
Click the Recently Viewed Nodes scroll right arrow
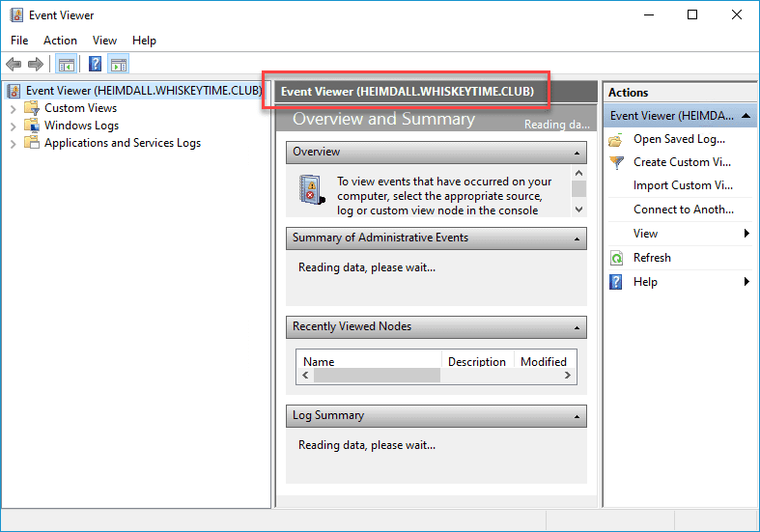point(568,375)
